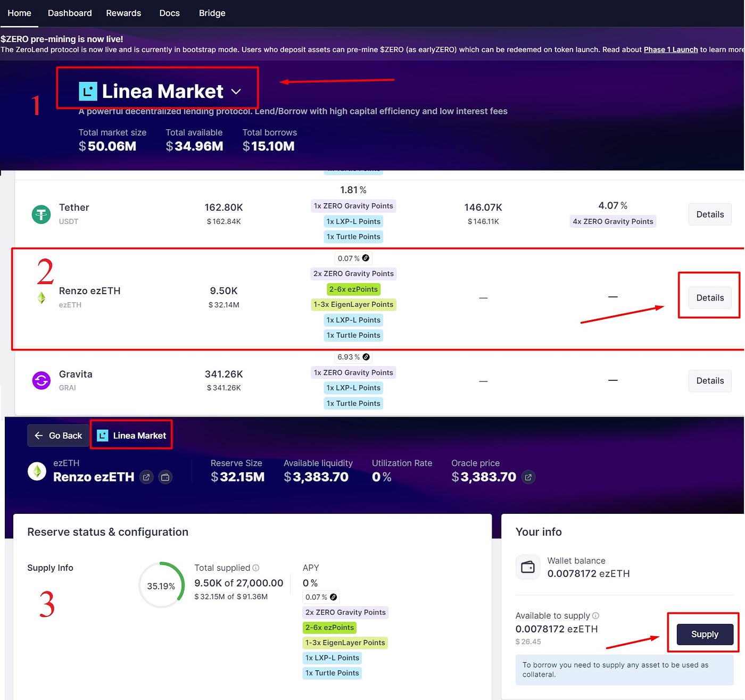Open Details for the Tether row
745x700 pixels.
(710, 214)
